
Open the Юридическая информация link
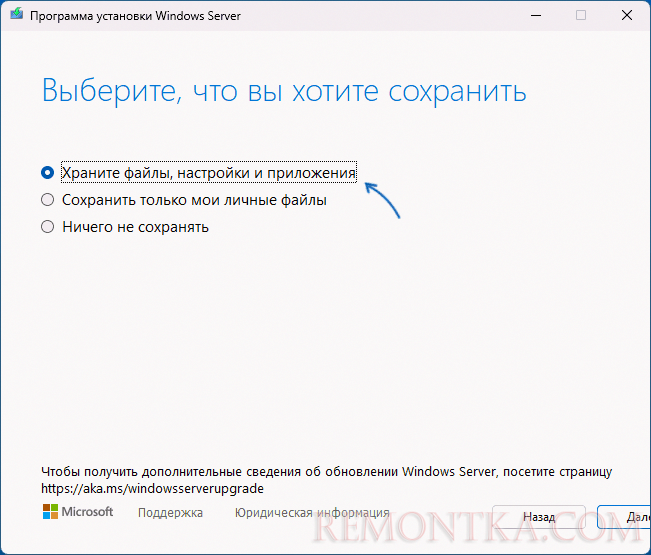(x=312, y=513)
